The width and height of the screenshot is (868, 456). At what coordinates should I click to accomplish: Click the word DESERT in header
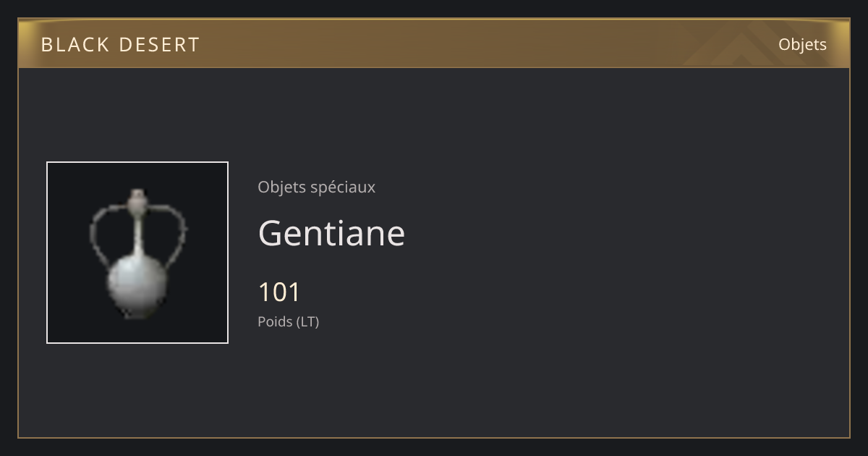[158, 45]
